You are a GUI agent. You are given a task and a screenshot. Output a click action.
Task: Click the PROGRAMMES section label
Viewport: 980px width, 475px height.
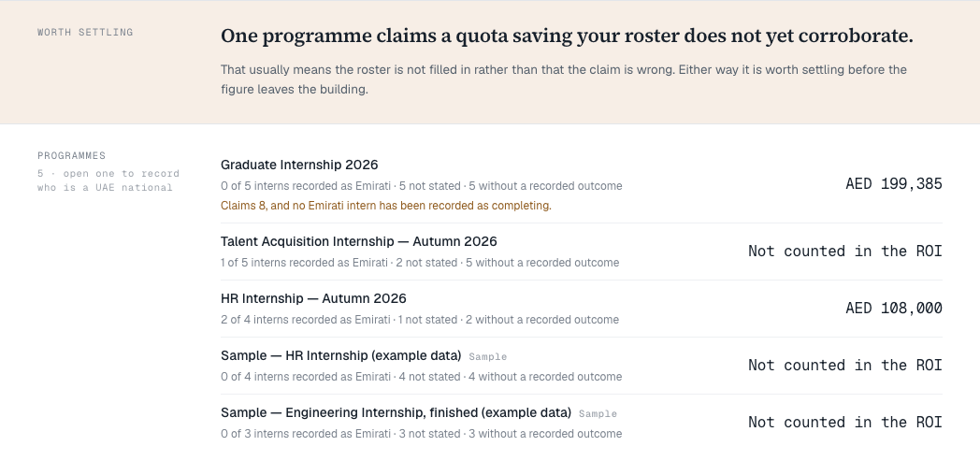coord(71,155)
